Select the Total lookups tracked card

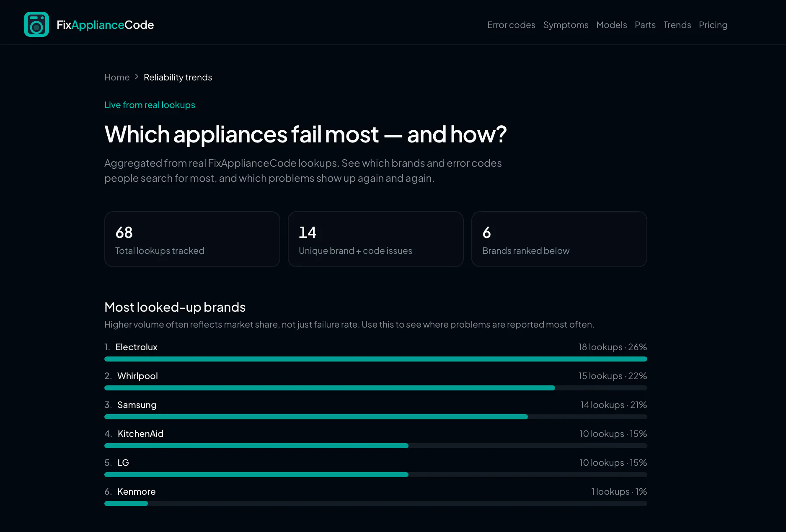coord(192,239)
